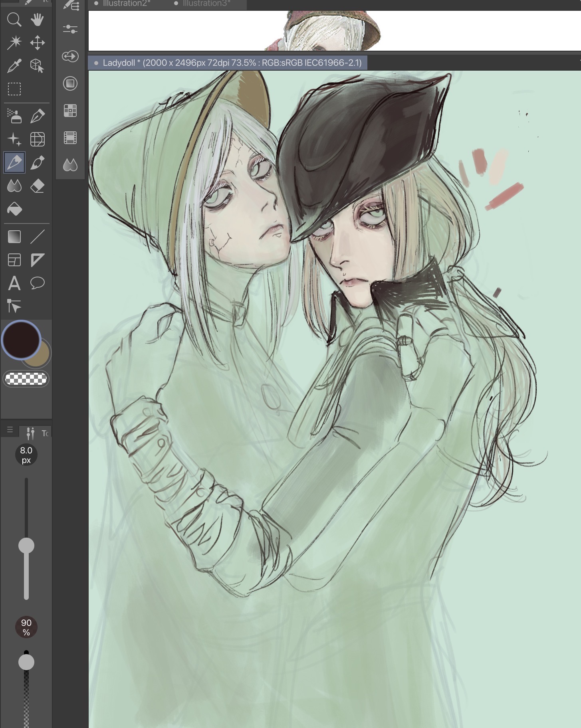581x728 pixels.
Task: Open the Sub Tool palette icon
Action: pos(70,5)
